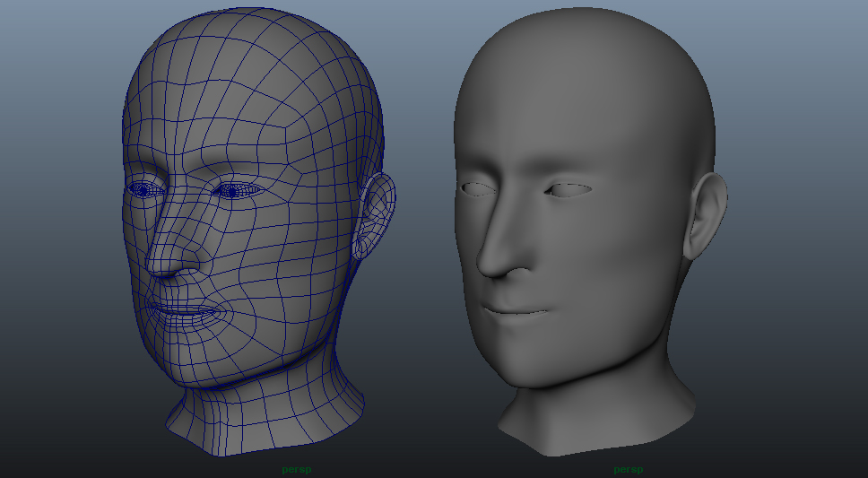Click the persp label under the wireframe head
This screenshot has width=868, height=478.
[297, 469]
